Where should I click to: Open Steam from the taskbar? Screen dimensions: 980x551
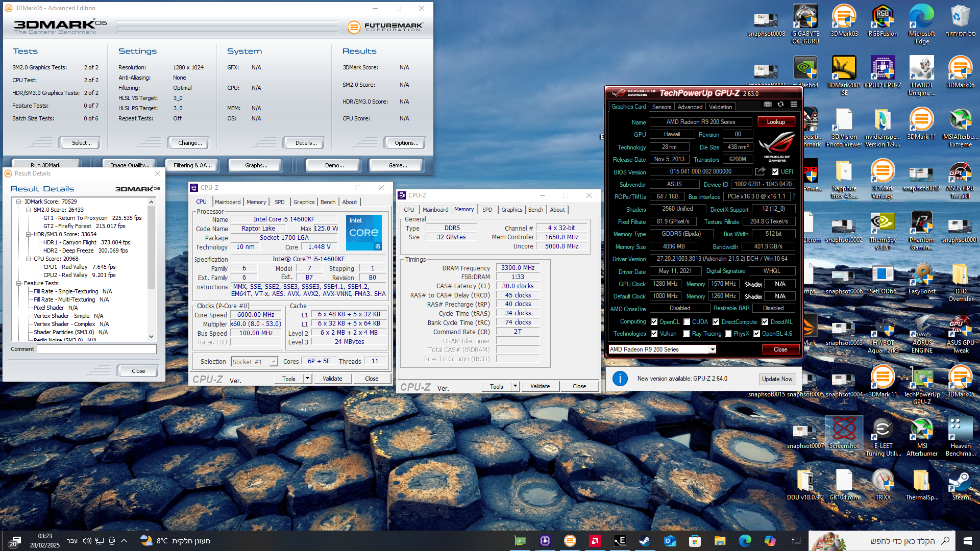point(645,541)
